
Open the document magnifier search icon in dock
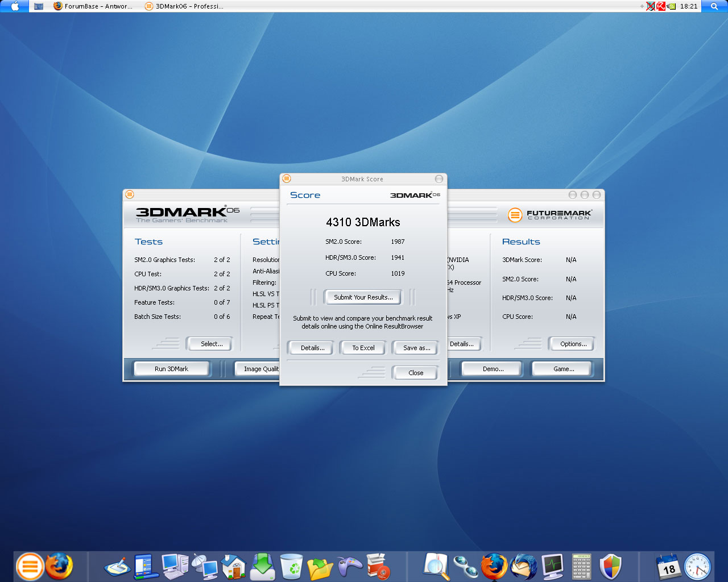pyautogui.click(x=437, y=567)
